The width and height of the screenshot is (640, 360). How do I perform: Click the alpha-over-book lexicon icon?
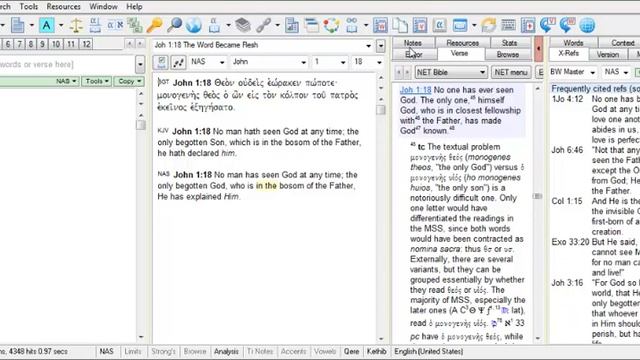point(95,25)
